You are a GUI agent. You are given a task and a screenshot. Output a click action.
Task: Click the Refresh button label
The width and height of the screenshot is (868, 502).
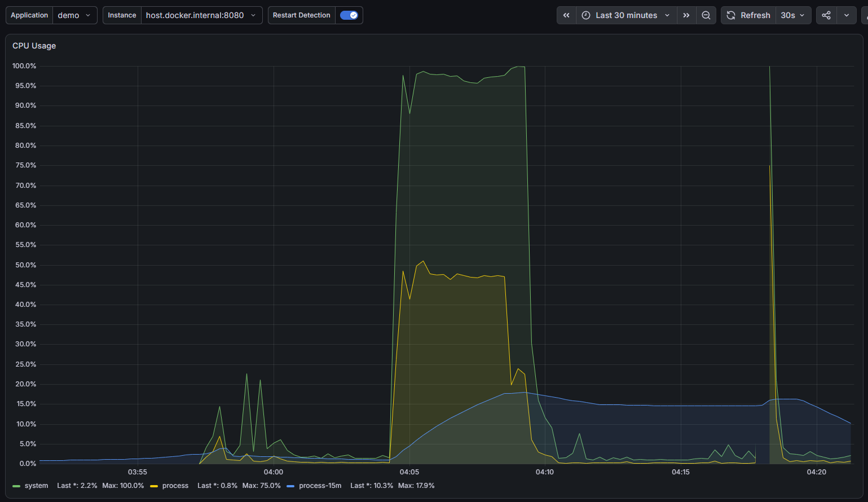point(755,15)
